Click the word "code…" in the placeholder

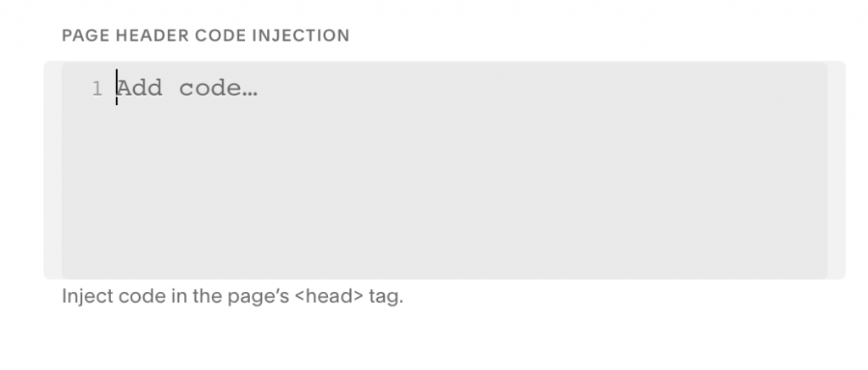(x=218, y=88)
